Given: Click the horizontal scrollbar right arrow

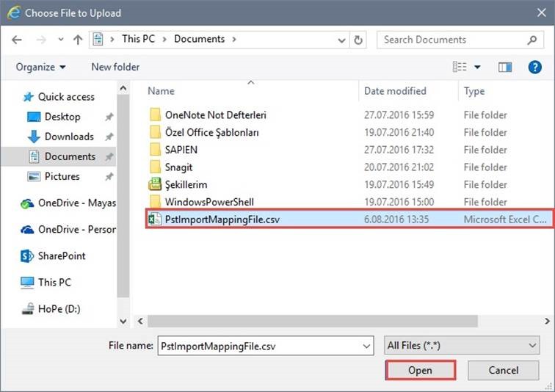Looking at the screenshot, I should 547,322.
